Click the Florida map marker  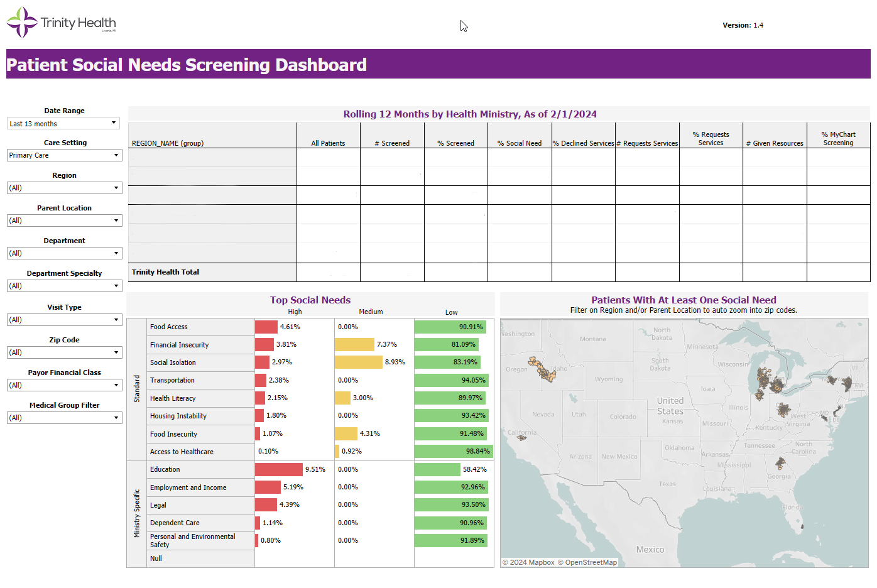[x=801, y=526]
